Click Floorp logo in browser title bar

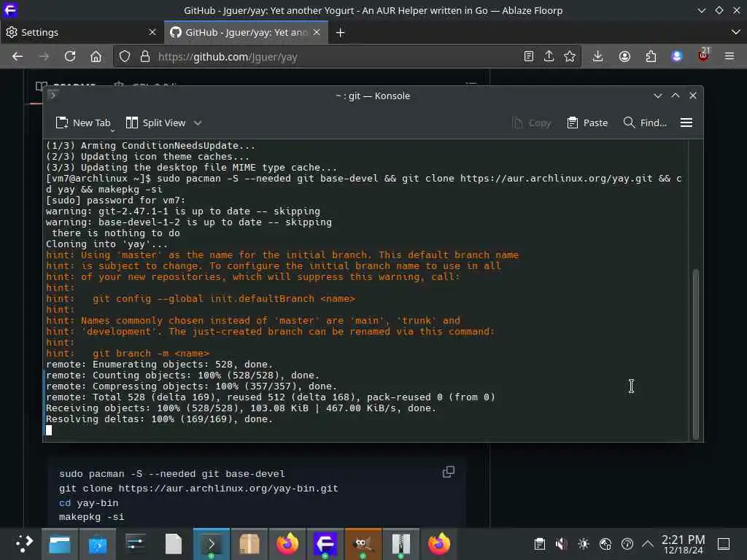[10, 10]
